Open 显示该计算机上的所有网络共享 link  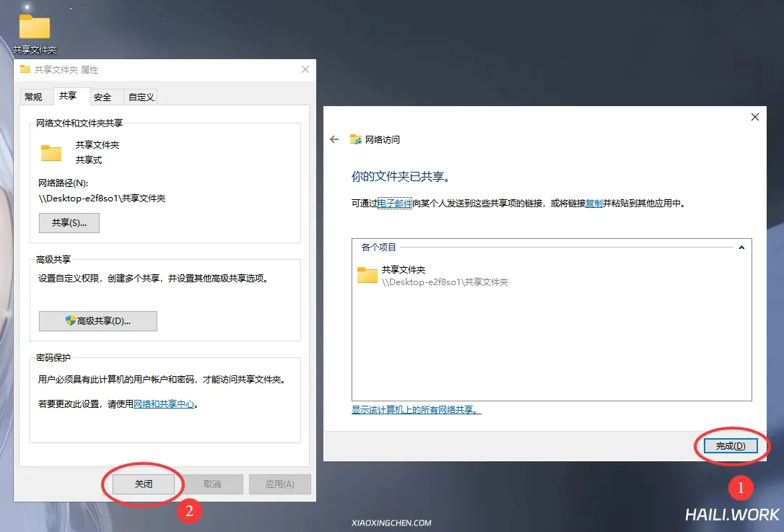click(416, 410)
